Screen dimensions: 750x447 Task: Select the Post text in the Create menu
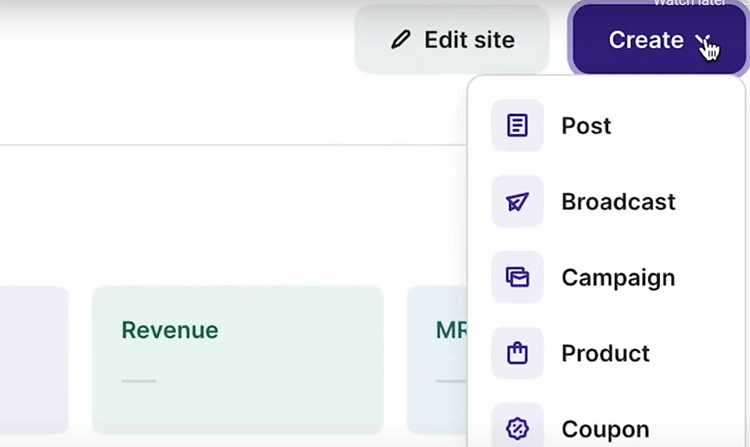click(586, 126)
